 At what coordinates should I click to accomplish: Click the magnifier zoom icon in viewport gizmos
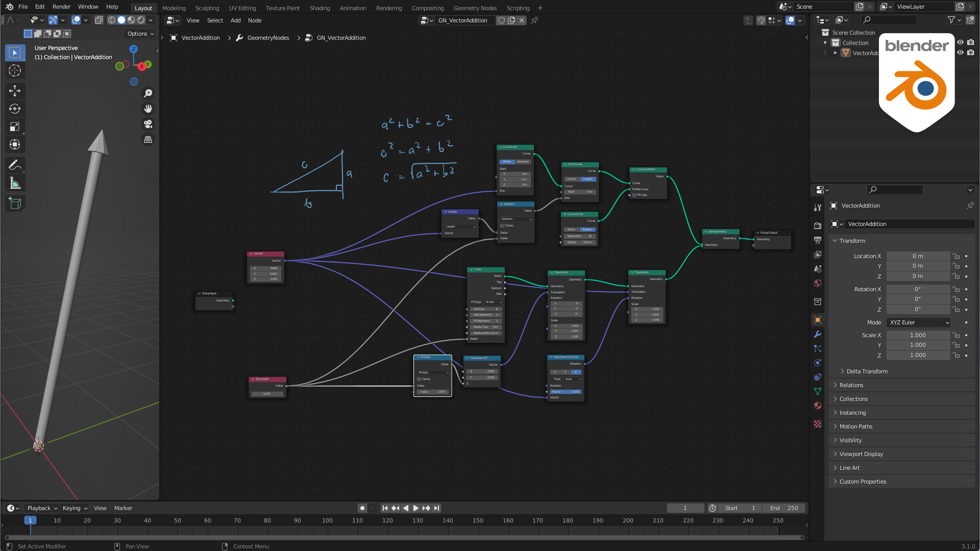[x=148, y=93]
